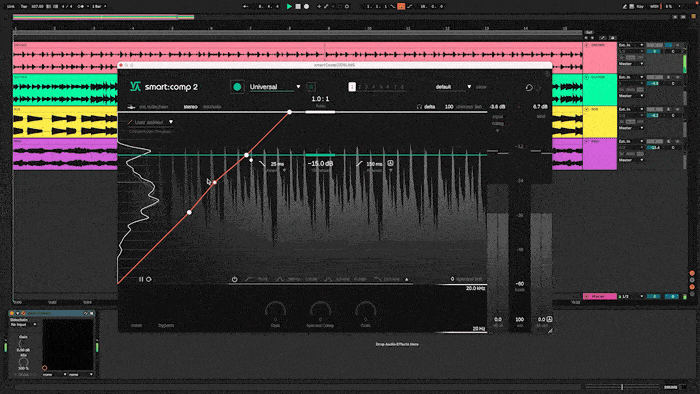Screen dimensions: 700x394
Task: Click the 100 mix value at bottom
Action: point(519,319)
